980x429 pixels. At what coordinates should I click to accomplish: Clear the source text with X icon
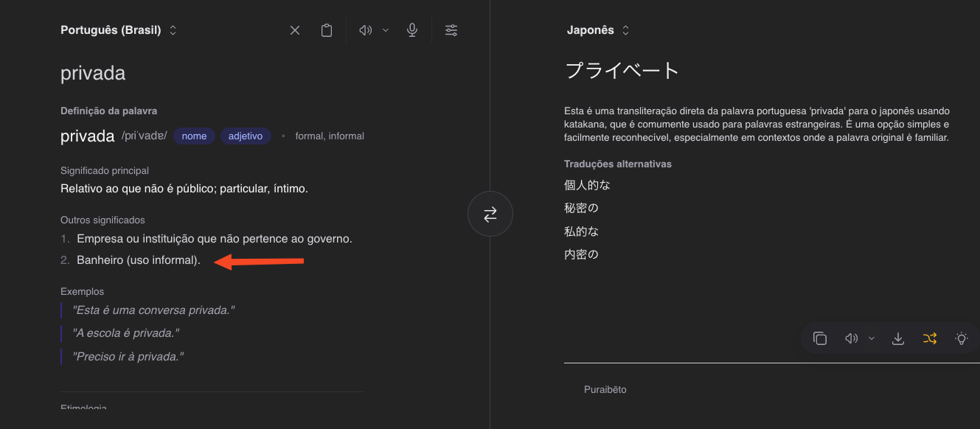pos(295,30)
